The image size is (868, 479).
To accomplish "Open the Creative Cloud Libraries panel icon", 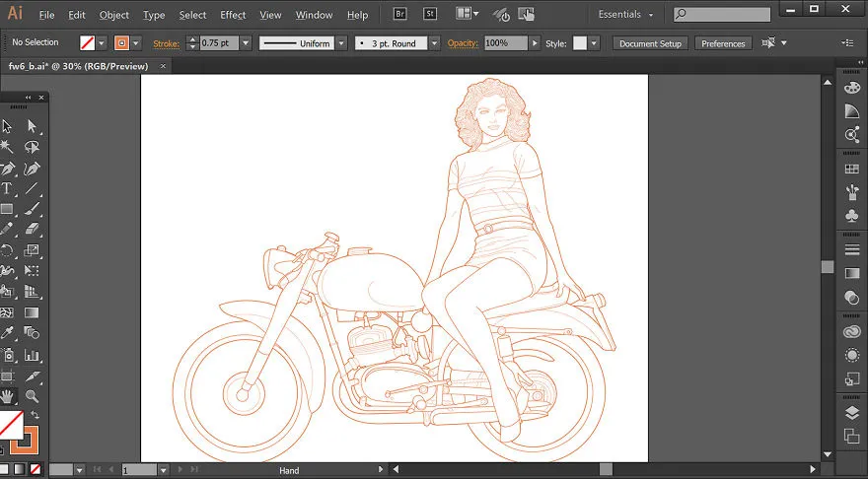I will pos(852,331).
